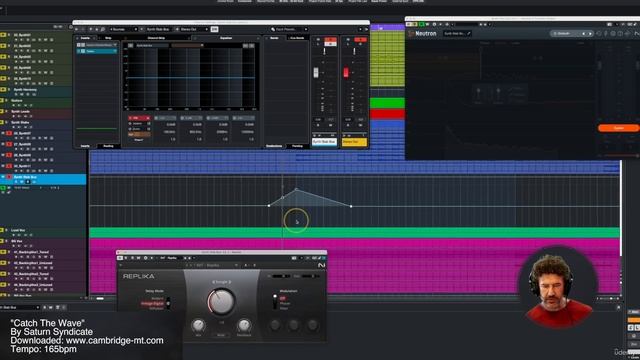
Task: Switch to the Strip tab
Action: 108,38
